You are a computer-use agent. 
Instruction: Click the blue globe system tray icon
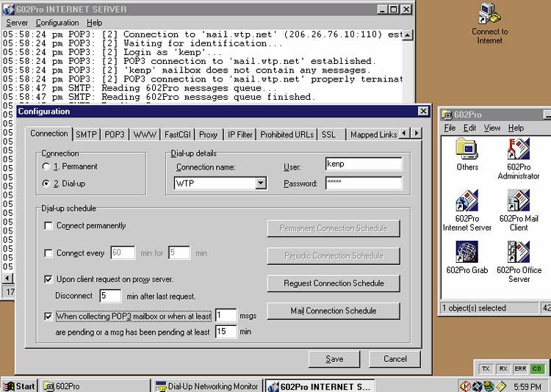pos(477,386)
